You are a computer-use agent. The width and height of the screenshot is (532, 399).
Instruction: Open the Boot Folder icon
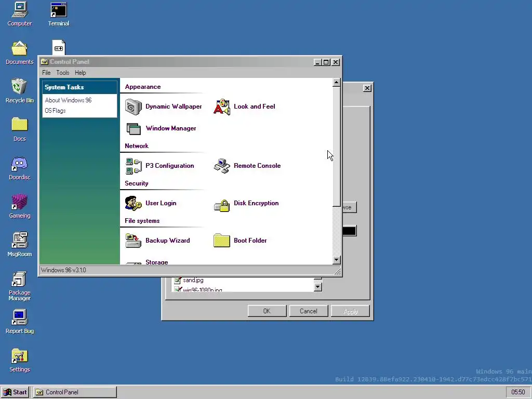click(221, 241)
